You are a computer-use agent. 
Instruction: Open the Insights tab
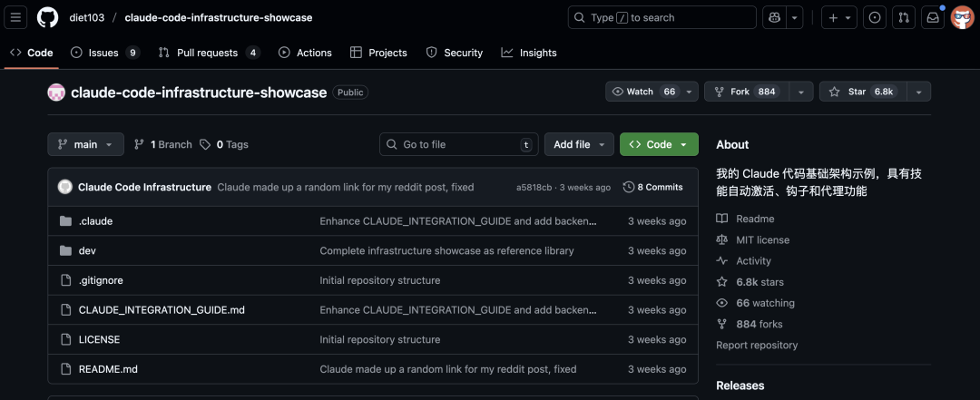pos(529,53)
